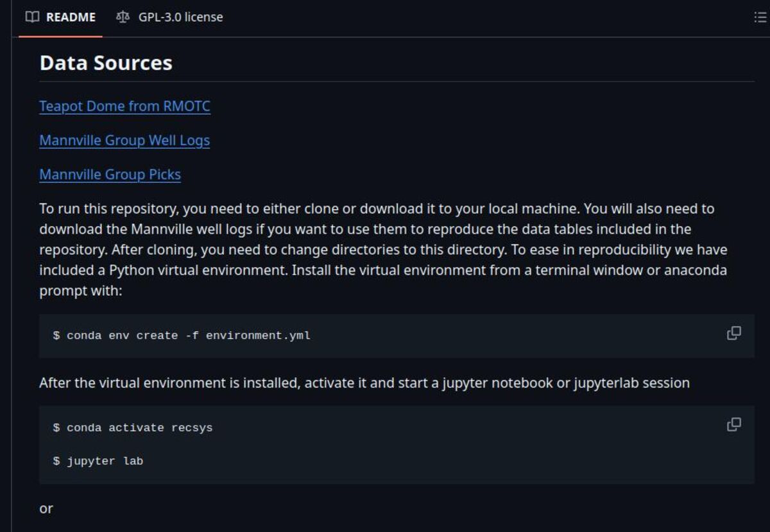
Task: Click the README book icon
Action: 32,17
